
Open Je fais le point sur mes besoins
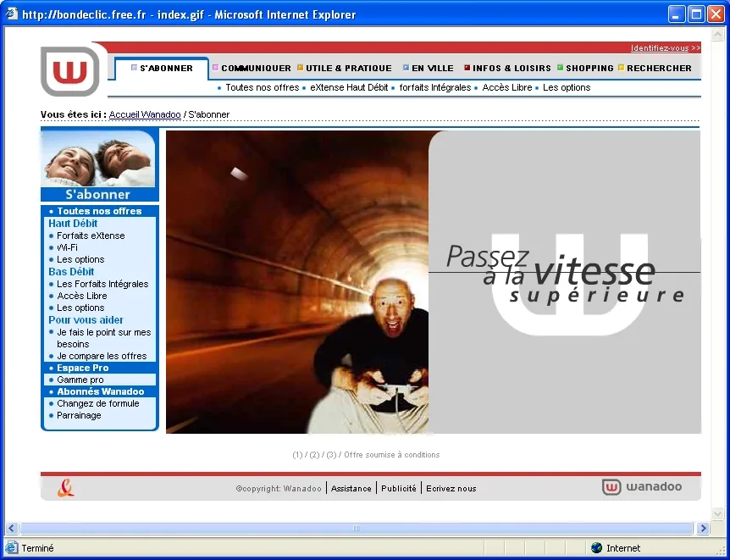pos(104,338)
